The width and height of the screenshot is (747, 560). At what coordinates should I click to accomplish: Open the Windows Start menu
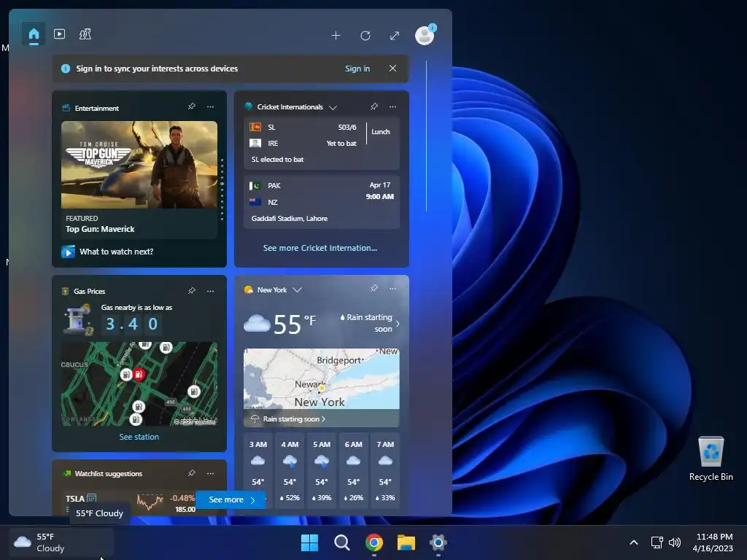click(x=309, y=542)
